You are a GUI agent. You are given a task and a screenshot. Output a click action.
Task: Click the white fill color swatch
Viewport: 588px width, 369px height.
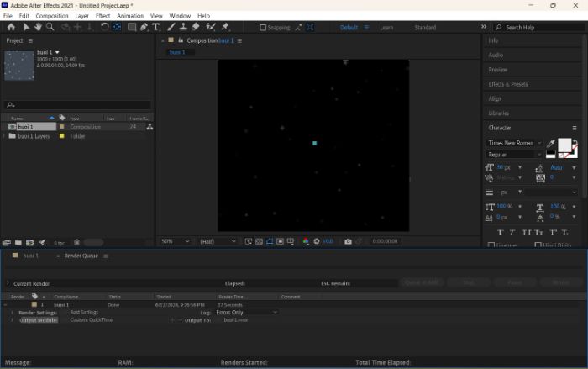point(564,145)
